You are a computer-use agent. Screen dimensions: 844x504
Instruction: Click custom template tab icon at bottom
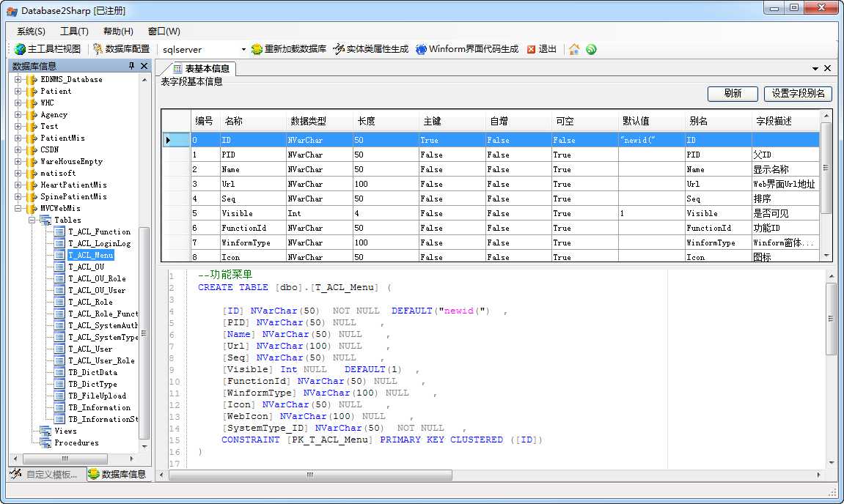coord(15,474)
